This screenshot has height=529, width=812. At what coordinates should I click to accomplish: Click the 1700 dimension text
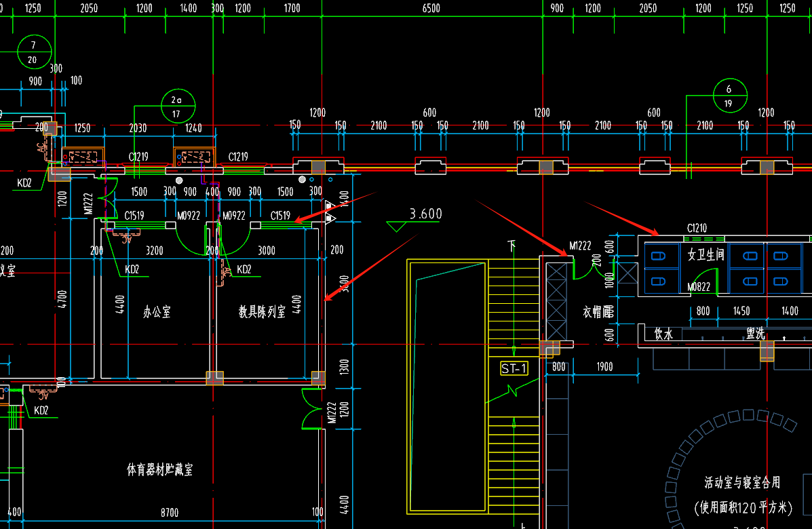coord(292,8)
